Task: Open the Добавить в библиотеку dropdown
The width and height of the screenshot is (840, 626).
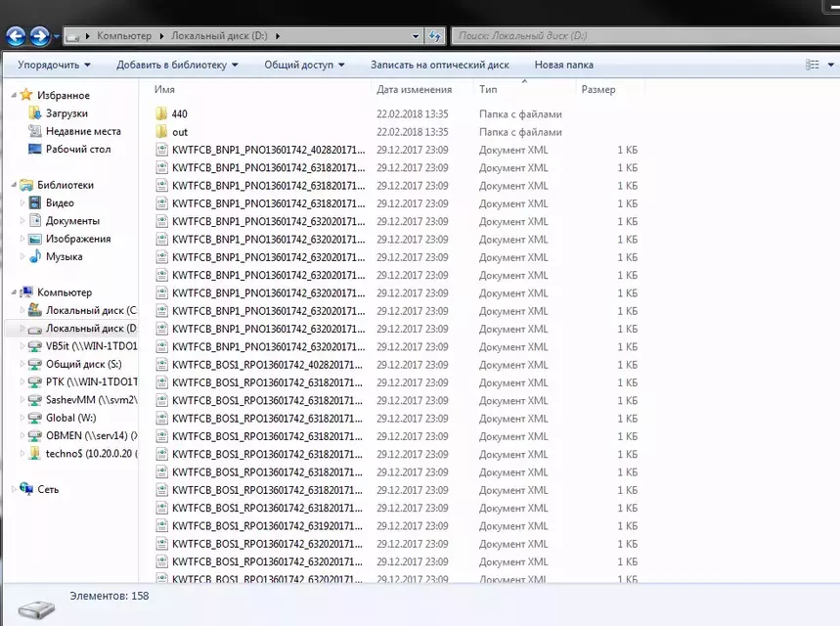Action: pos(177,65)
